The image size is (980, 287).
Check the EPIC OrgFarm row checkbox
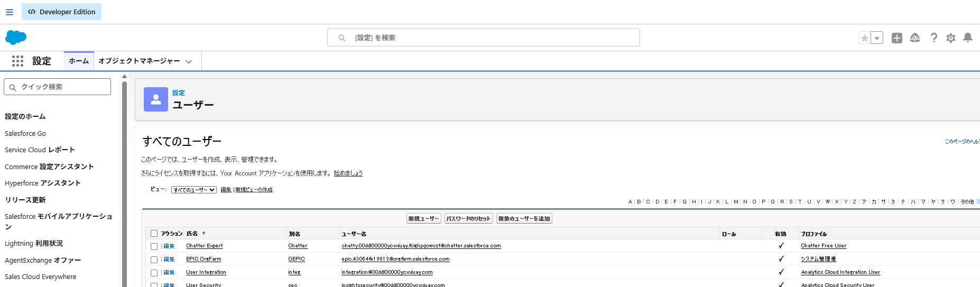tap(154, 260)
